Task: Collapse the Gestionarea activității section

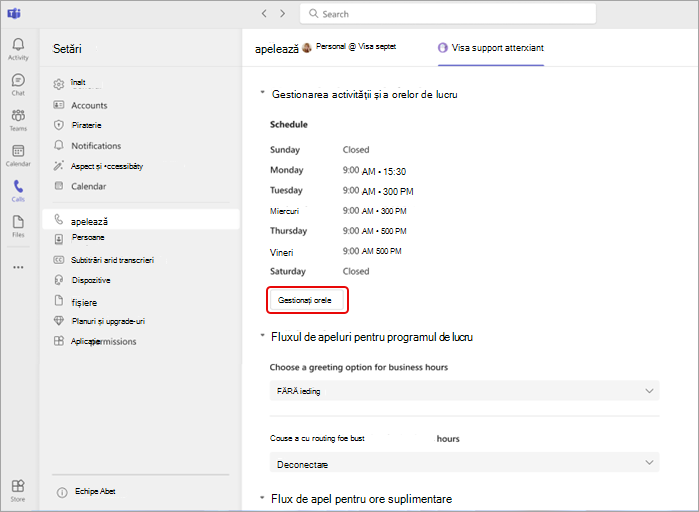Action: [x=263, y=93]
